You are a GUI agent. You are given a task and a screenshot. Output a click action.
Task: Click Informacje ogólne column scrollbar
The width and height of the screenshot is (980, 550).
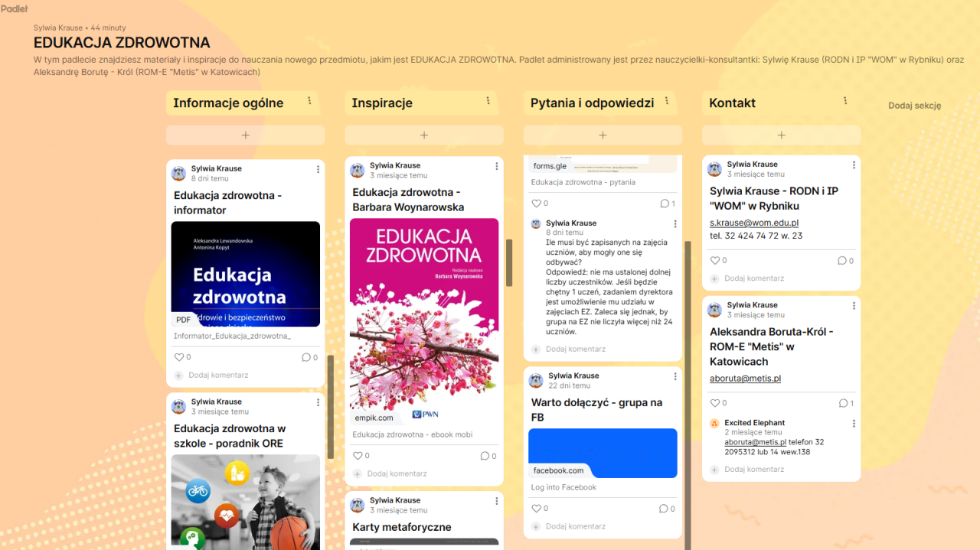330,407
